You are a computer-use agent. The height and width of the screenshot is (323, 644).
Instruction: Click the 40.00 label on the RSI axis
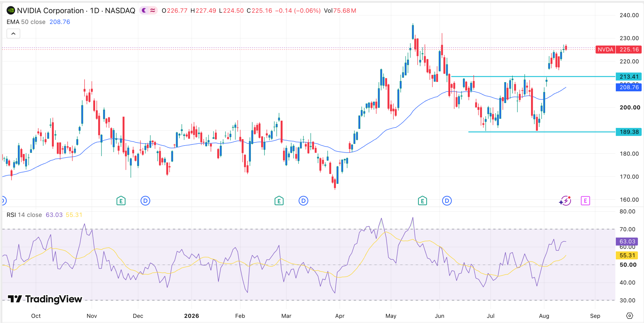pos(627,283)
